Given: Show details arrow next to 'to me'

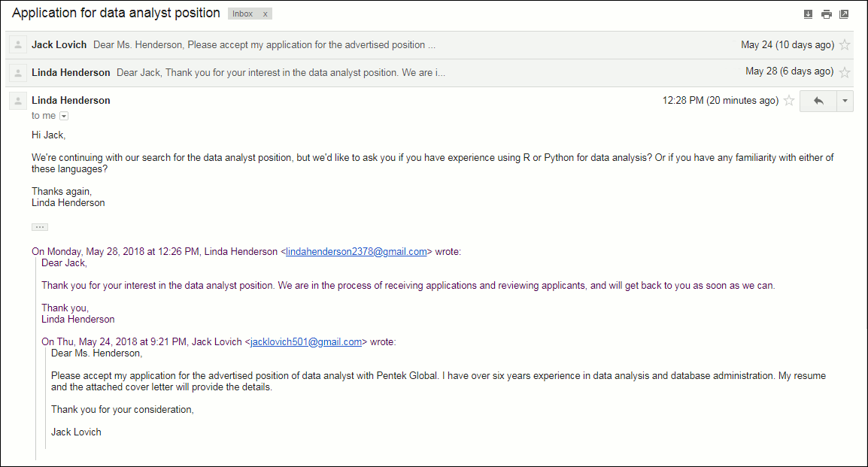Looking at the screenshot, I should [x=63, y=116].
